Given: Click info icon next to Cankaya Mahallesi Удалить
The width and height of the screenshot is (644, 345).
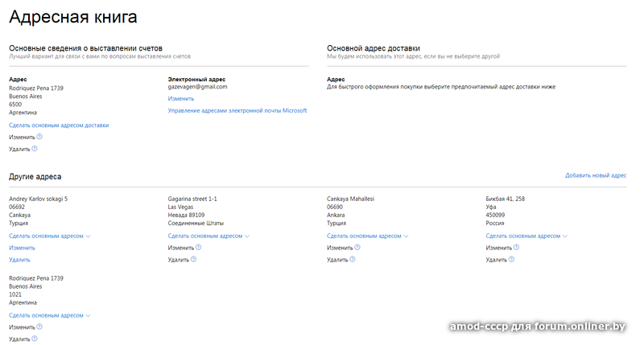Looking at the screenshot, I should coord(353,260).
